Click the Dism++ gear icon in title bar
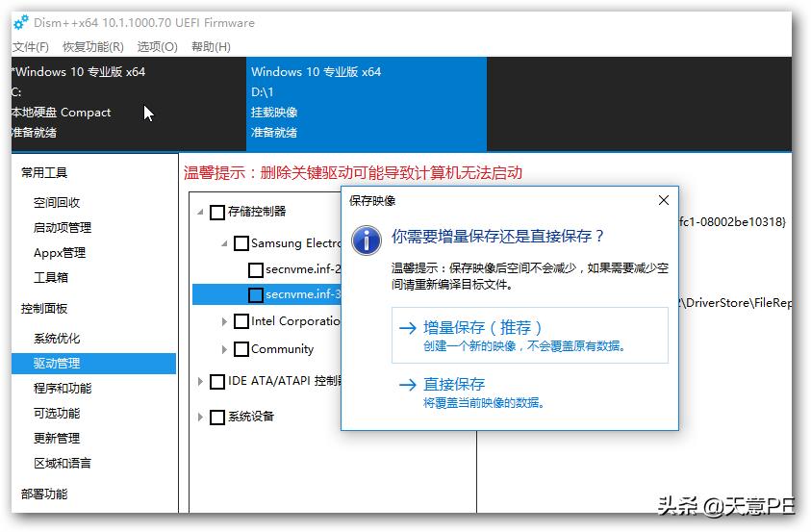This screenshot has height=532, width=811. [x=21, y=23]
